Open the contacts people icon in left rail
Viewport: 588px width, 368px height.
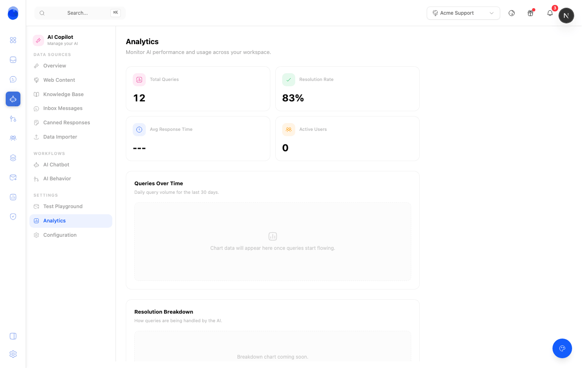13,138
